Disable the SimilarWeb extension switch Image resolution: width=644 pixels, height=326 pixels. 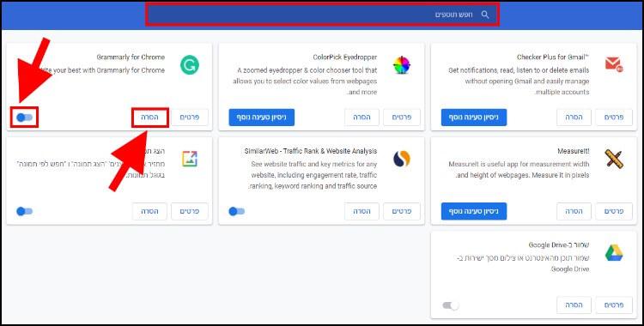(x=237, y=211)
